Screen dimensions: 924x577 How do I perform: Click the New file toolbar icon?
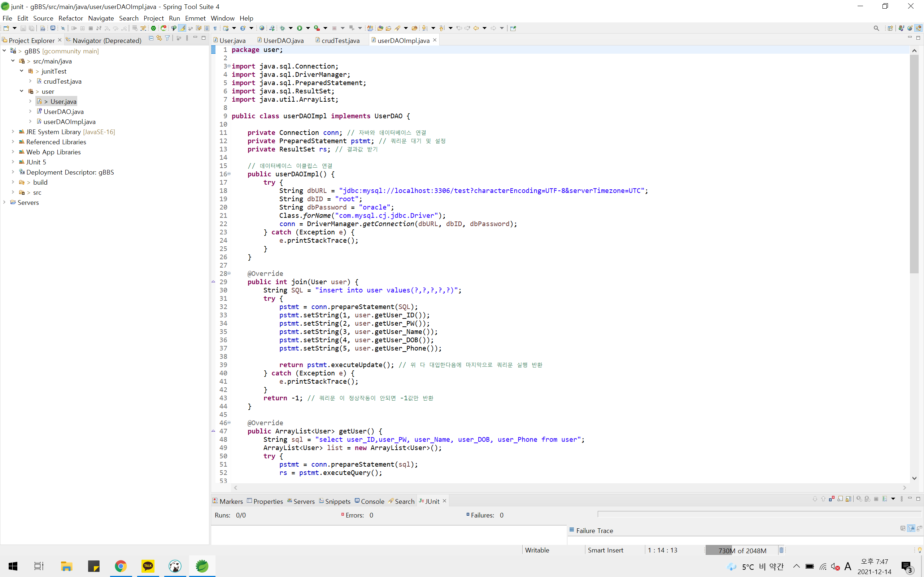tap(6, 28)
